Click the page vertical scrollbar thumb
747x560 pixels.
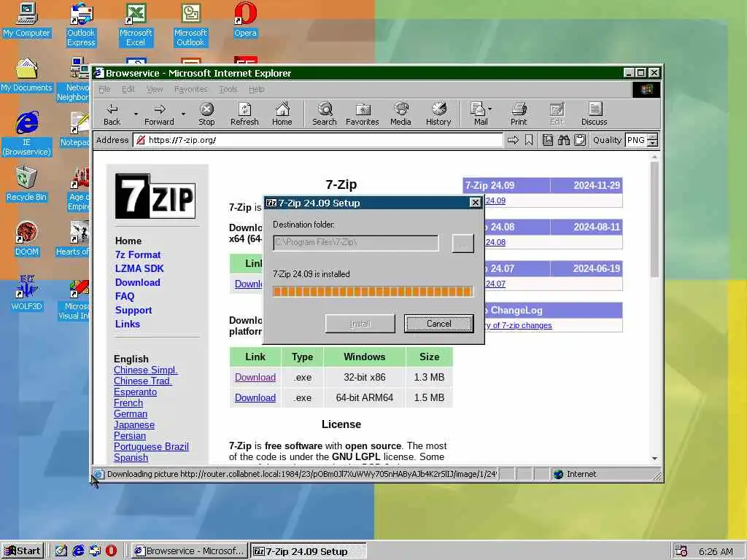click(x=654, y=219)
